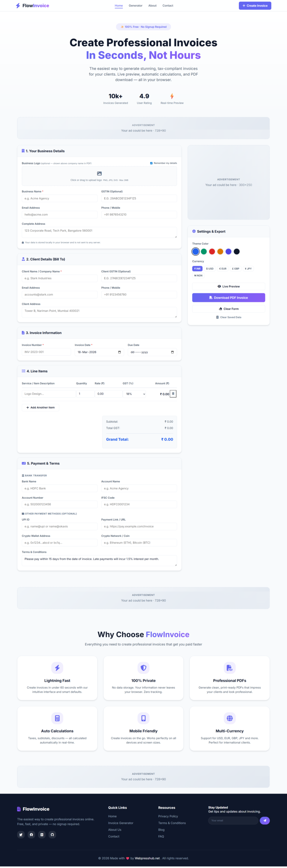Click Download PDF Invoice button
The width and height of the screenshot is (287, 868).
coord(229,298)
